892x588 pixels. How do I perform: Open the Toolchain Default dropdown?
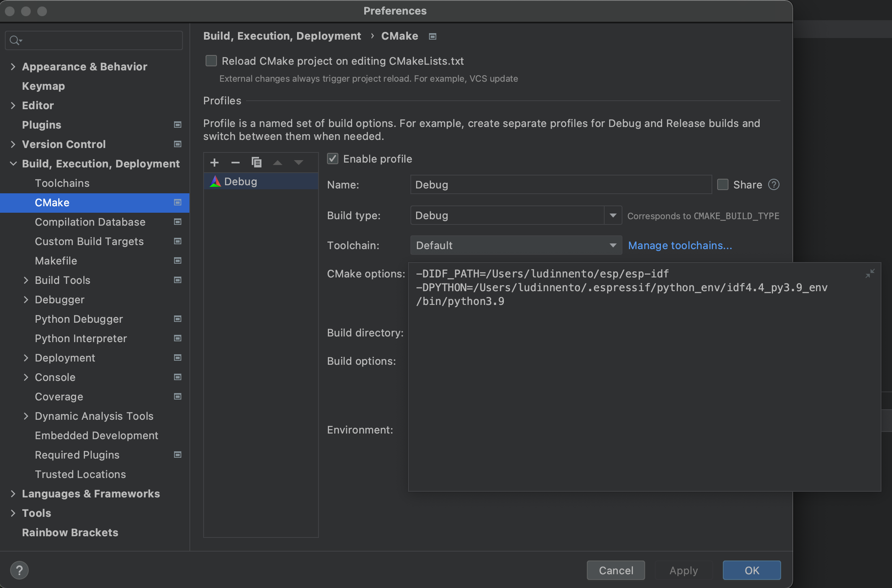516,245
